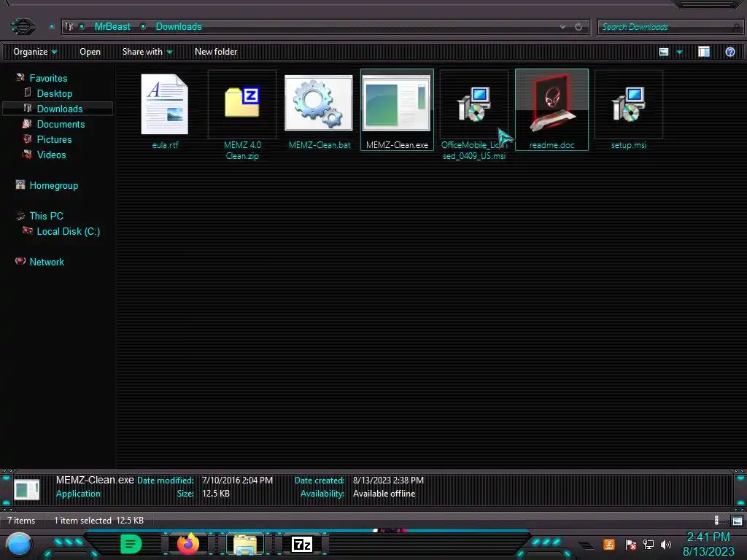747x560 pixels.
Task: Select the MEMZ 4.0 Clean.zip archive icon
Action: pos(242,102)
